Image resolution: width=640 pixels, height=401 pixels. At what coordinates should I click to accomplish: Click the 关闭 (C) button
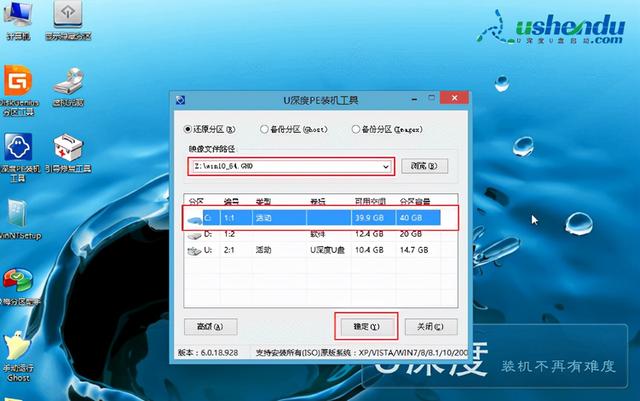431,327
